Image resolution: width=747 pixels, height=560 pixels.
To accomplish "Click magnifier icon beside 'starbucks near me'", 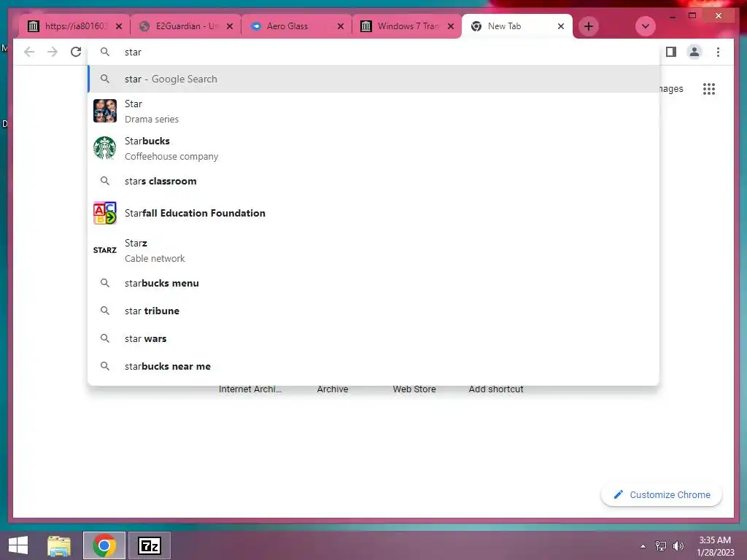I will click(x=105, y=366).
